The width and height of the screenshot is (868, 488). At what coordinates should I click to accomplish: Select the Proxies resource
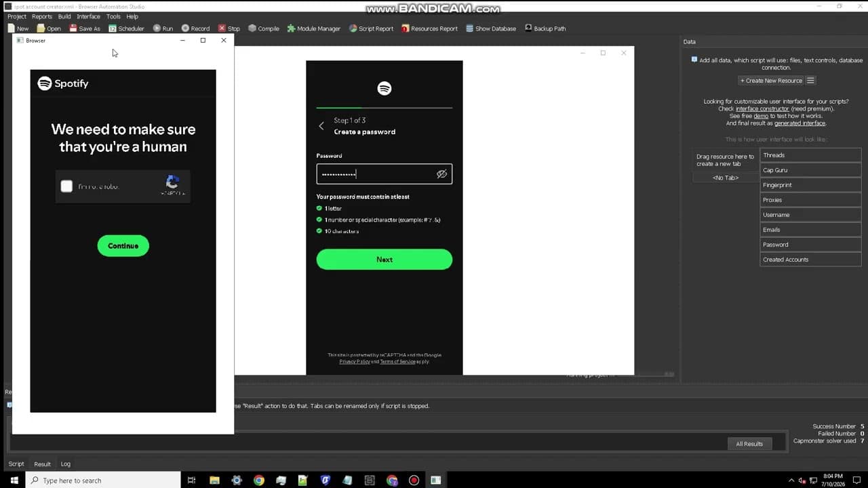(810, 200)
